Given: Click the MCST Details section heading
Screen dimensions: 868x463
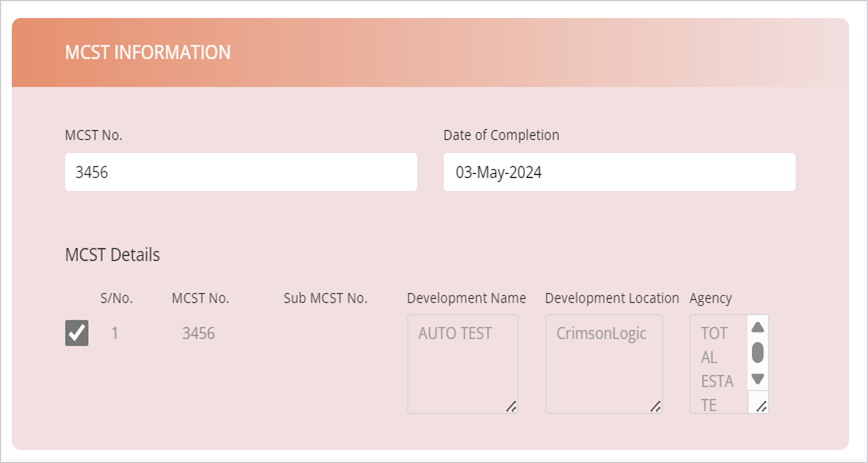Looking at the screenshot, I should coord(112,255).
